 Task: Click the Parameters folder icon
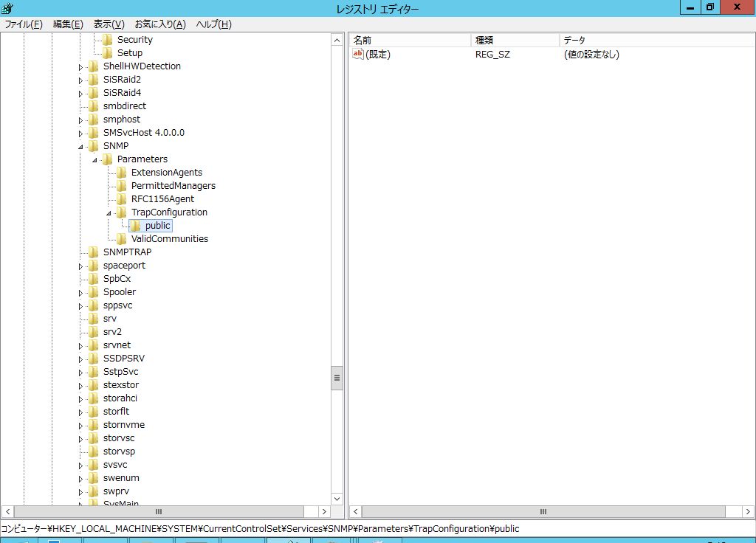tap(108, 159)
